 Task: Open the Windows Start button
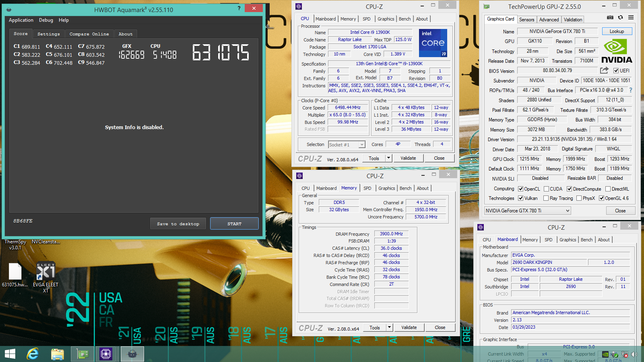pyautogui.click(x=10, y=354)
